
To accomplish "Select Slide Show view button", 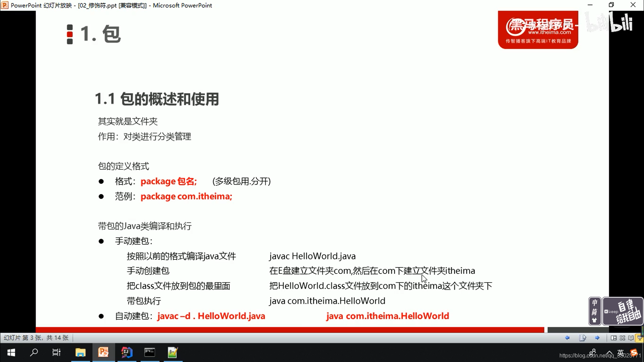I will pyautogui.click(x=640, y=338).
